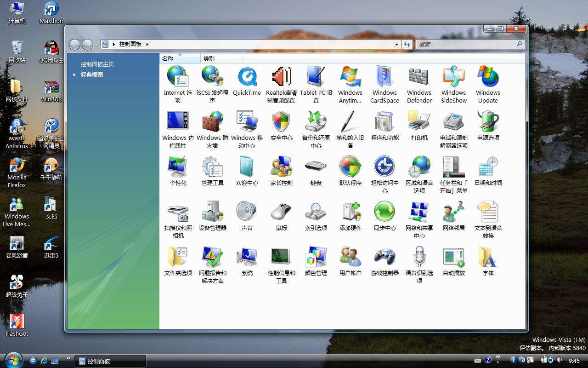Open Windows Update icon

coord(488,84)
